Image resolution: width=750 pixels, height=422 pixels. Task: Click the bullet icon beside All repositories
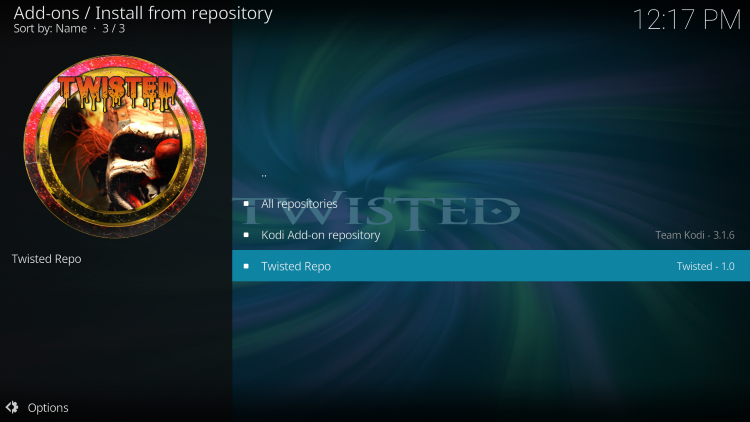tap(246, 204)
